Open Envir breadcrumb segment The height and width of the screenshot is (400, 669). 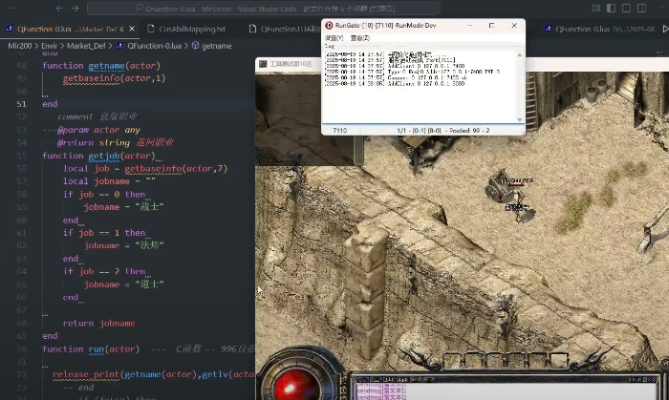click(49, 46)
